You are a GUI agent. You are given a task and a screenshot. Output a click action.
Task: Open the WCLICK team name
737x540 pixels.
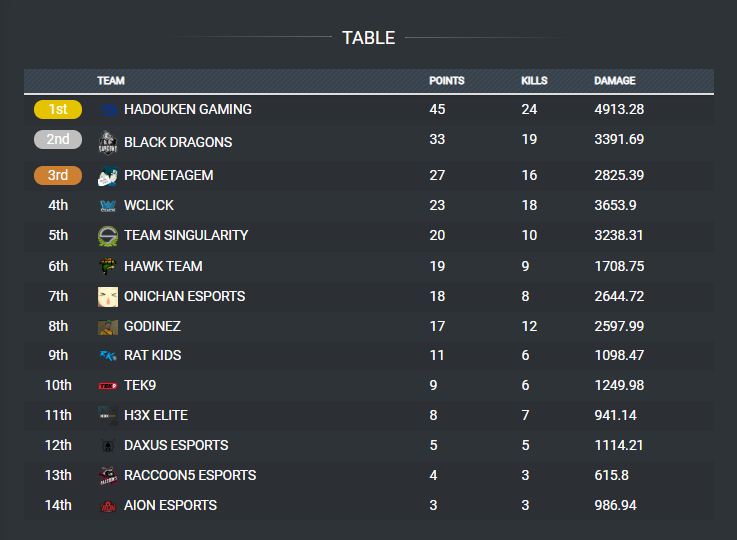[149, 205]
